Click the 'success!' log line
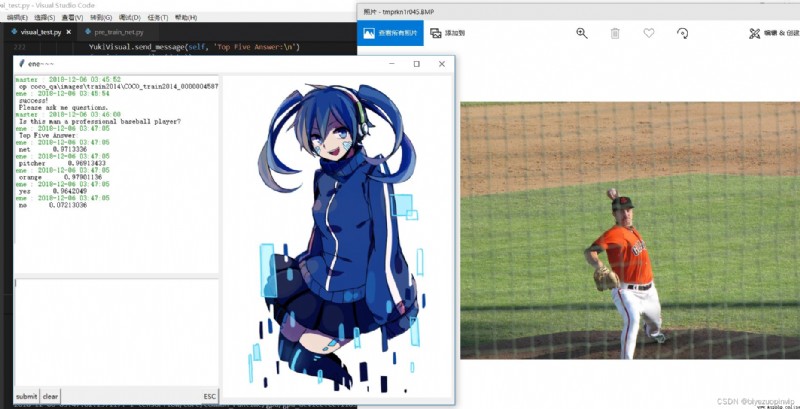The image size is (800, 409). coord(32,101)
